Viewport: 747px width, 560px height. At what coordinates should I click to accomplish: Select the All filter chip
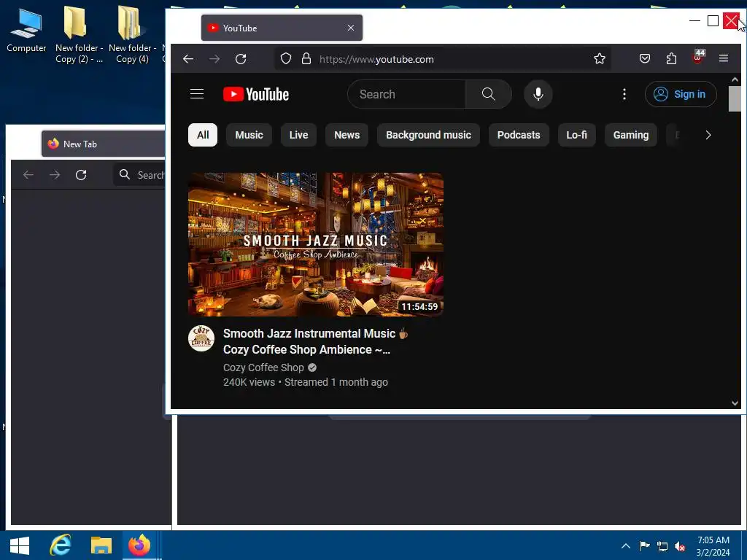tap(203, 135)
